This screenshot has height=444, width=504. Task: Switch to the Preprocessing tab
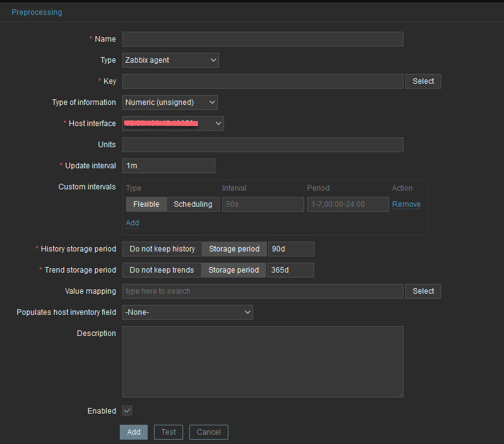[37, 12]
